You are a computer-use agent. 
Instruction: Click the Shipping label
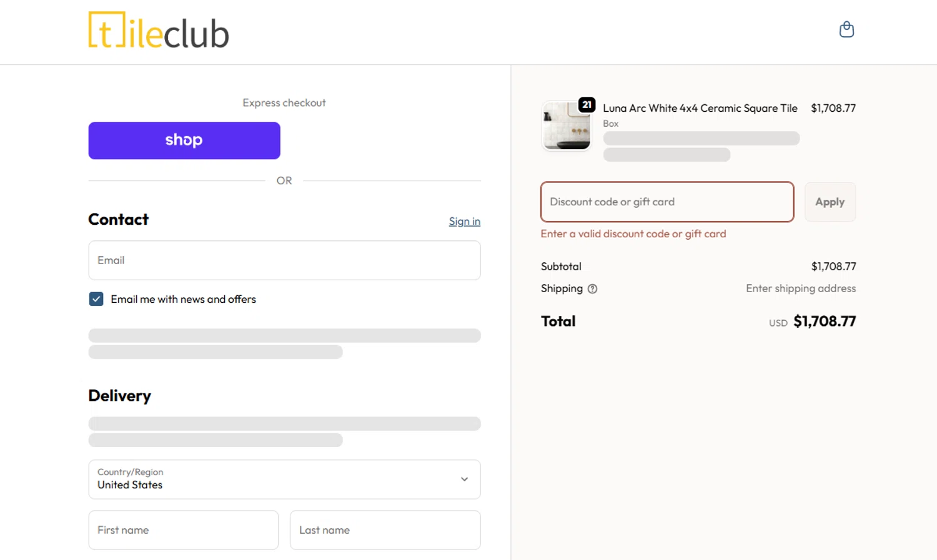(x=562, y=288)
